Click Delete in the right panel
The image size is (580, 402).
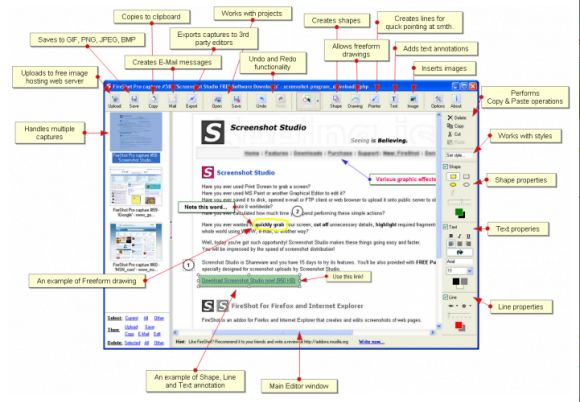coord(457,118)
